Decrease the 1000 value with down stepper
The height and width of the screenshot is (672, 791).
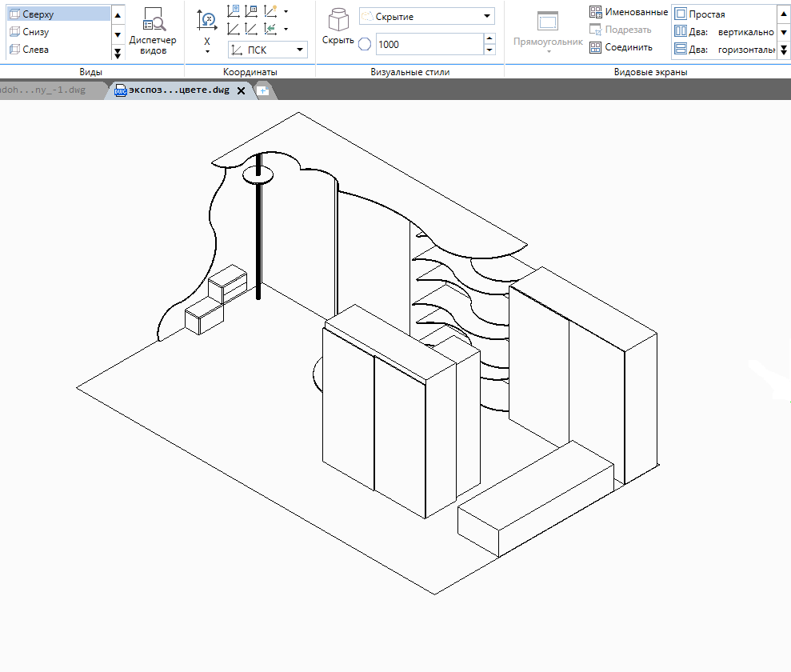click(489, 50)
